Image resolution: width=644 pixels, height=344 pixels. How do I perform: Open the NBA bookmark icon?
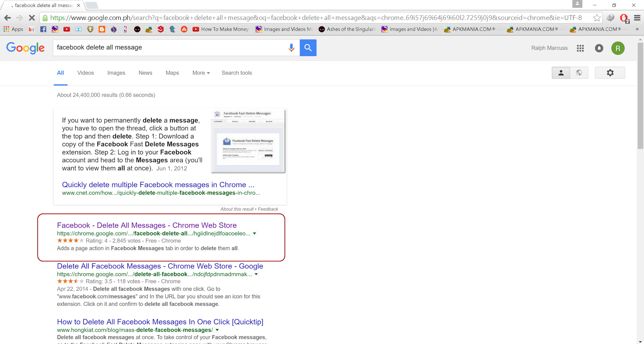[x=126, y=29]
